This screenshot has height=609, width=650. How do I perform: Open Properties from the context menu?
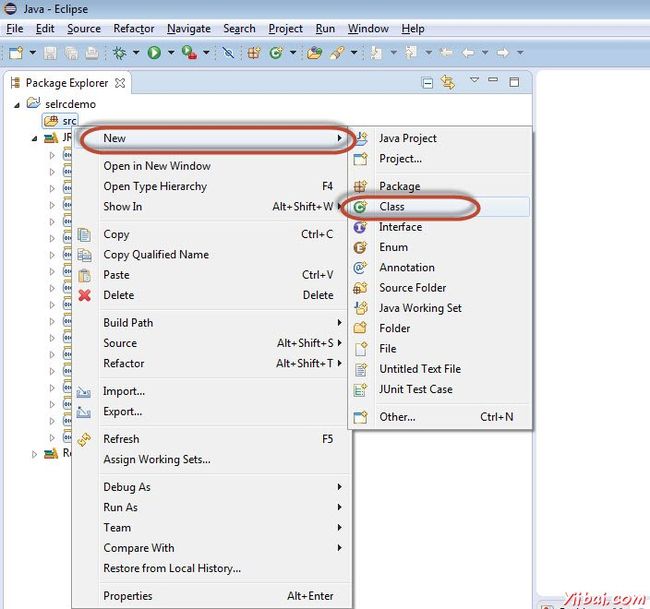212,596
